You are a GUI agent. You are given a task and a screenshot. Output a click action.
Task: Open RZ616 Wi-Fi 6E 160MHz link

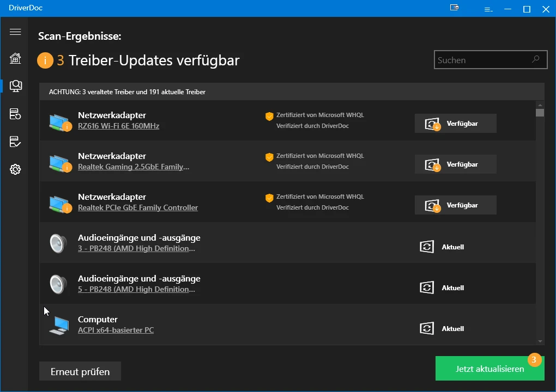coord(118,126)
